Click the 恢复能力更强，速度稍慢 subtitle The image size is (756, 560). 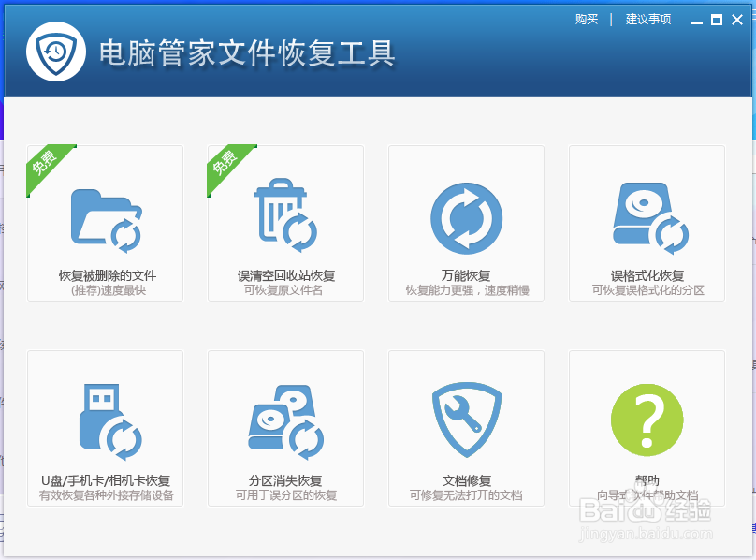(467, 290)
